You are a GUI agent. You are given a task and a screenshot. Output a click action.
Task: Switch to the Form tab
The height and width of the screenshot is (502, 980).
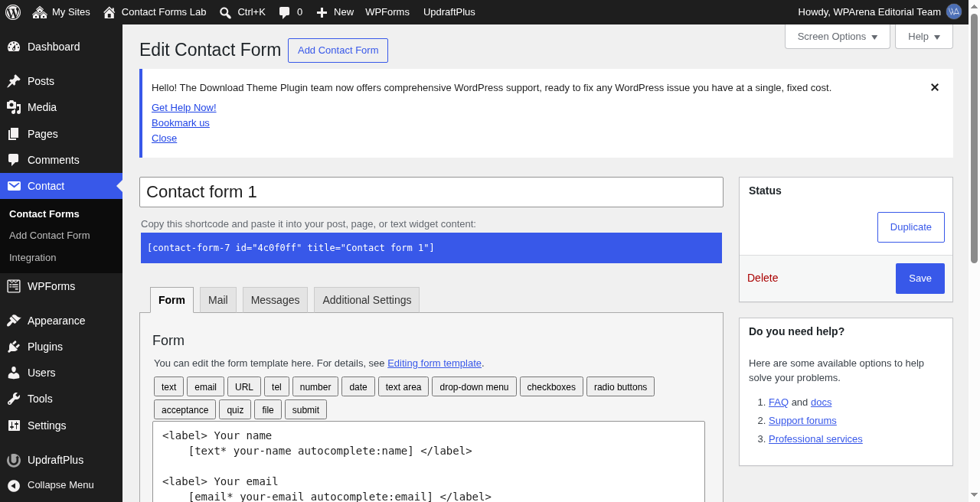point(171,300)
